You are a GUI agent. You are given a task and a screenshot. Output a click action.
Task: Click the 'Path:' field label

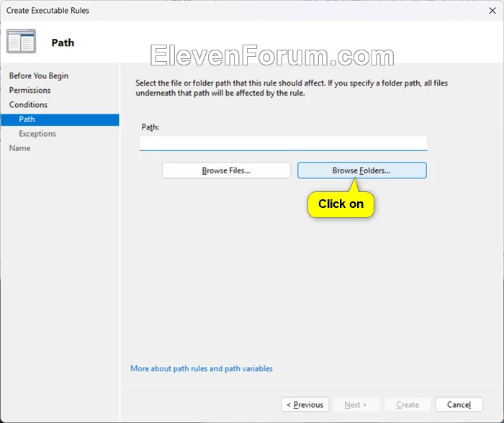(x=150, y=127)
